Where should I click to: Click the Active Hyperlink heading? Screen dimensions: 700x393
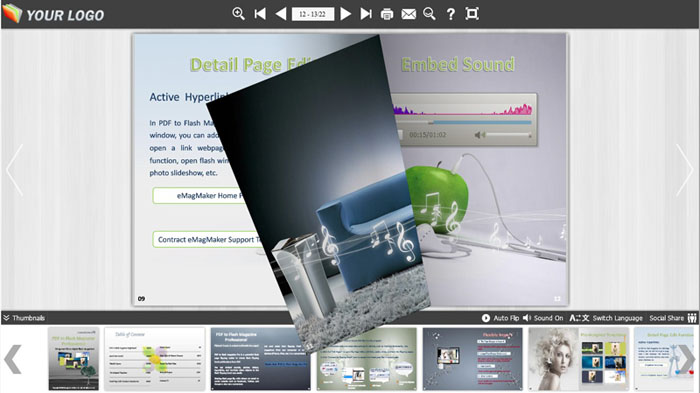coord(188,97)
